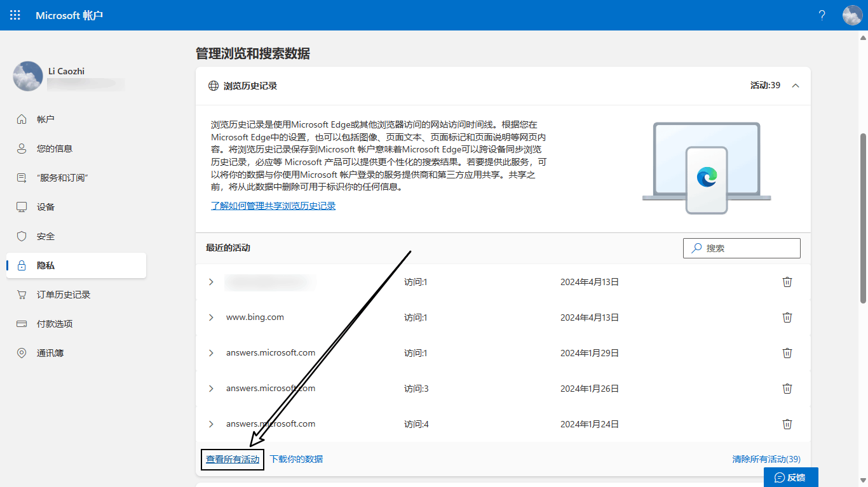Open 查看所有活动 link
Image resolution: width=868 pixels, height=487 pixels.
(233, 459)
